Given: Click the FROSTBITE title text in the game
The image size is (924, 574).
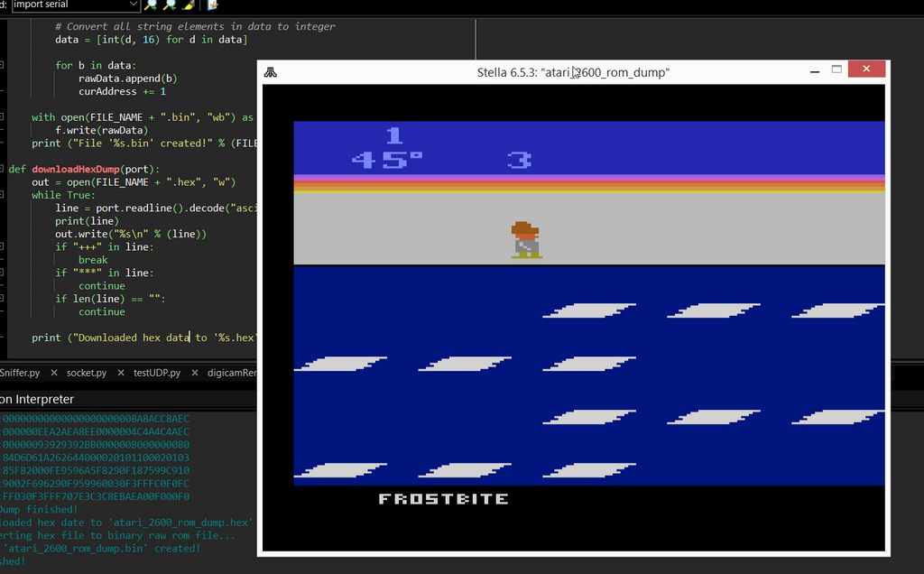Looking at the screenshot, I should pos(443,499).
